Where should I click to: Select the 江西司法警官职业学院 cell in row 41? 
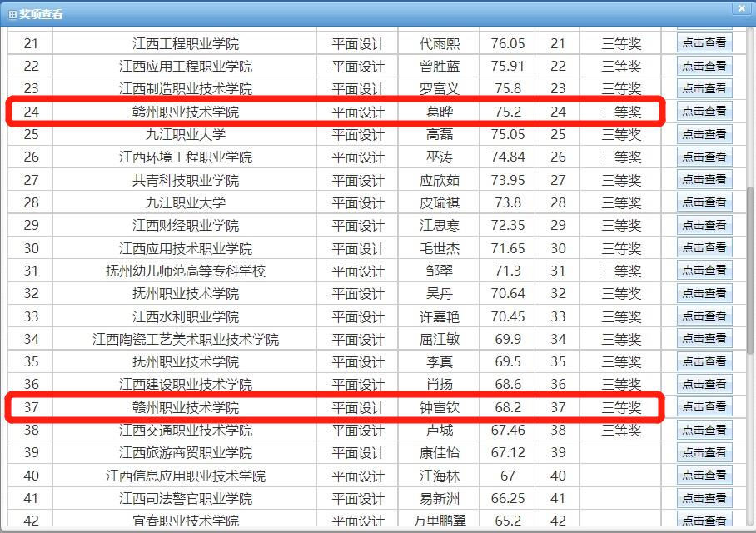185,498
